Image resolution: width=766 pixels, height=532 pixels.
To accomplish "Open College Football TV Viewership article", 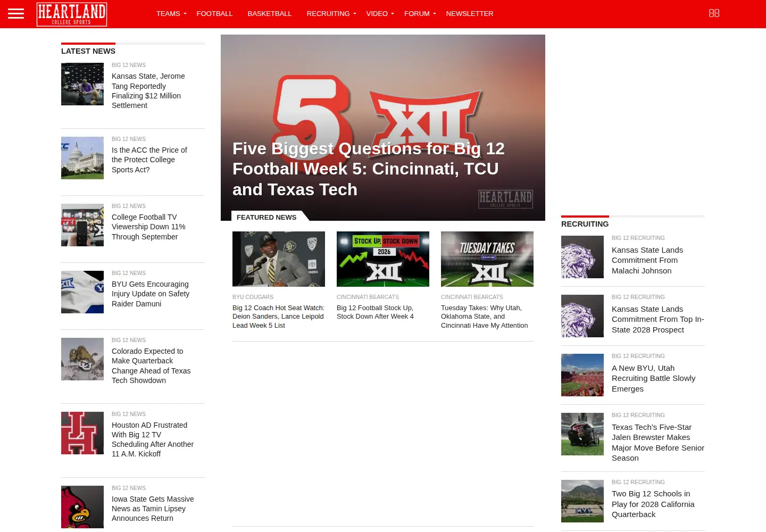I will click(x=148, y=227).
